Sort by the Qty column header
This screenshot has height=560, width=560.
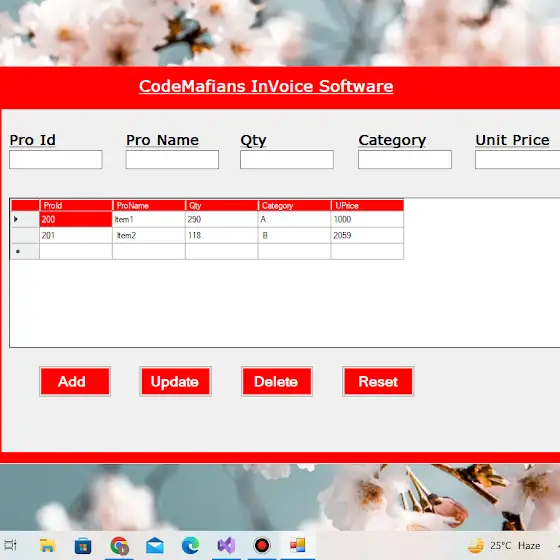coord(221,205)
